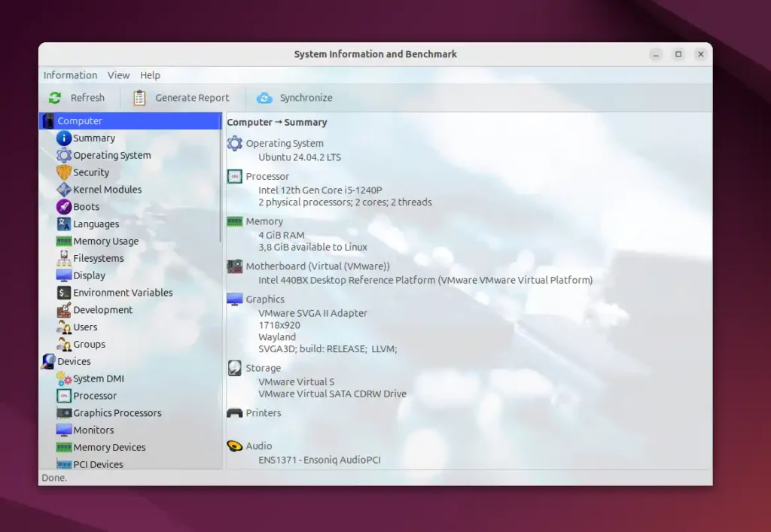
Task: Click the Refresh toolbar icon
Action: pyautogui.click(x=55, y=98)
